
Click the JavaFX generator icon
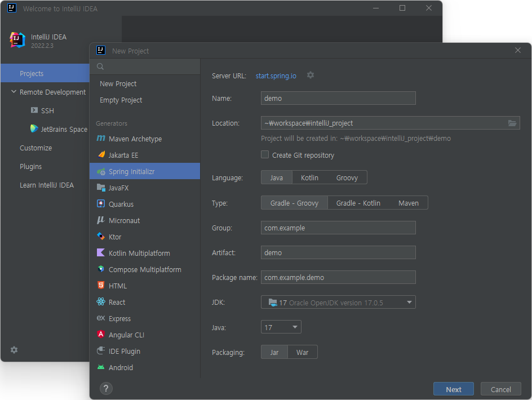click(x=101, y=187)
